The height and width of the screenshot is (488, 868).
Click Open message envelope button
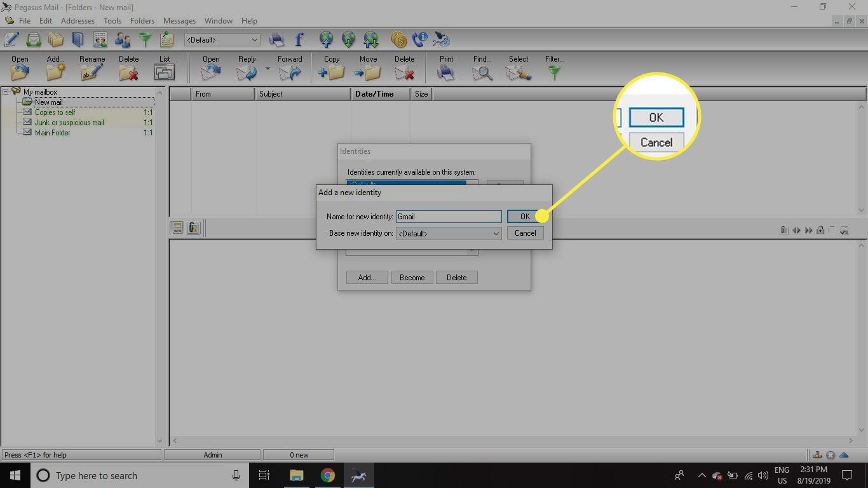[211, 67]
